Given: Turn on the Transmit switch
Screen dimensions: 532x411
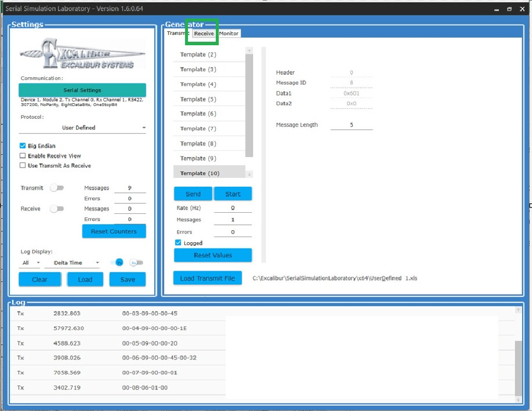Looking at the screenshot, I should (x=56, y=188).
